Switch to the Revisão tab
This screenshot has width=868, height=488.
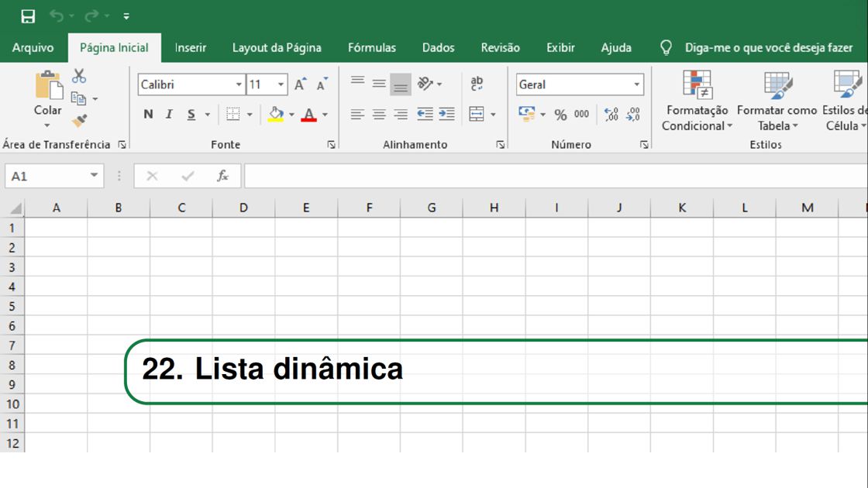pyautogui.click(x=501, y=47)
